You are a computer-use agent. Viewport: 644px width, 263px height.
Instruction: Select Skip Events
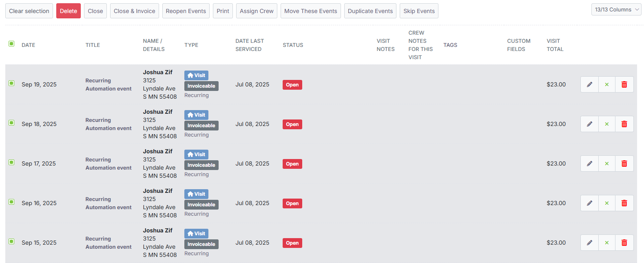click(x=419, y=11)
